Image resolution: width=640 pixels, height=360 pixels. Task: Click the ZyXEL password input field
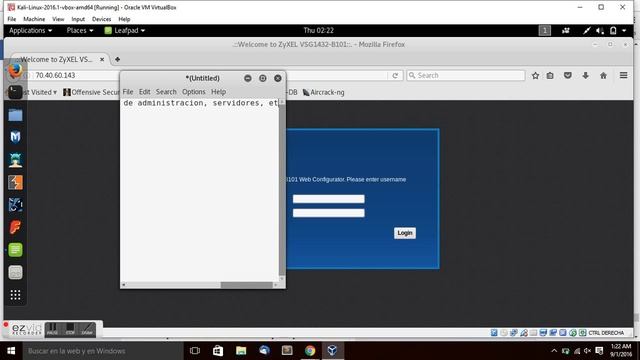coord(329,213)
